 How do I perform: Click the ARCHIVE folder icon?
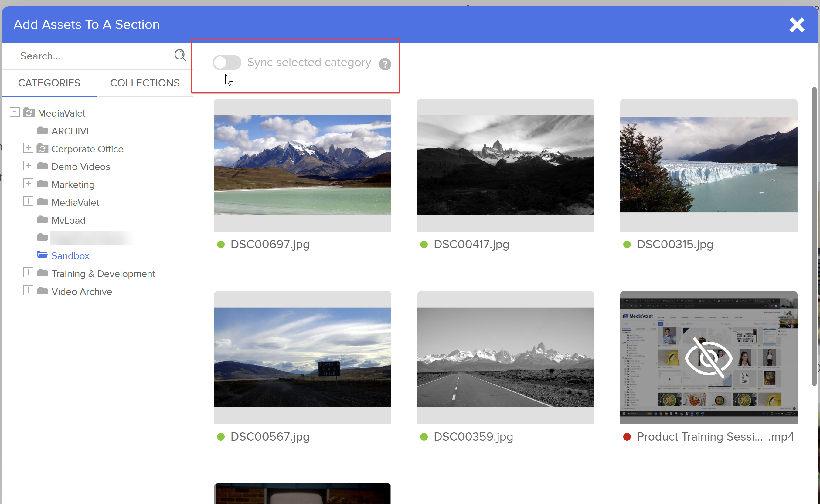42,130
